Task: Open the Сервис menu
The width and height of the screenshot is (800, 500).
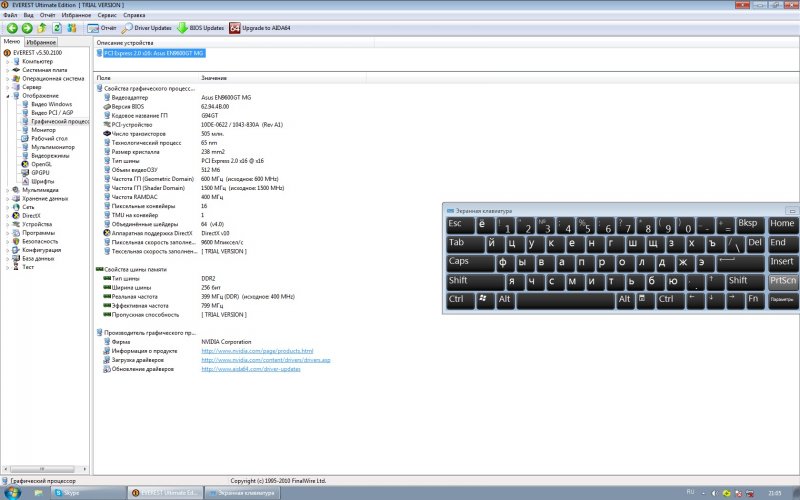Action: pos(105,16)
